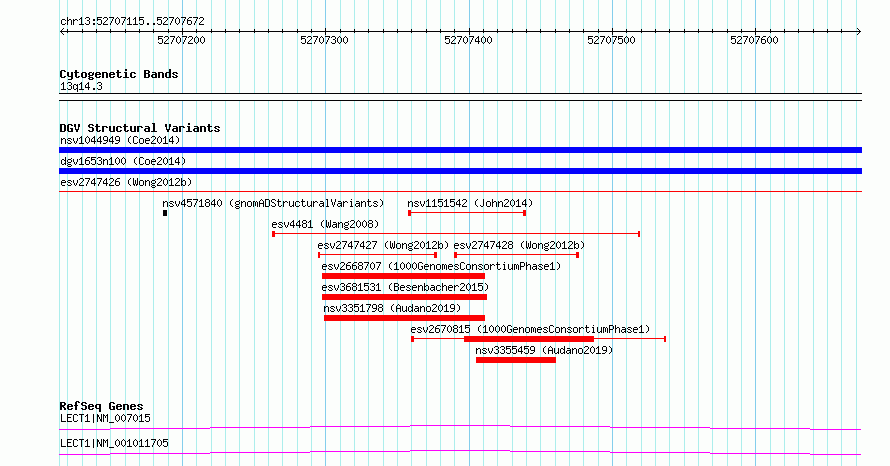Click ruler position 52707300
890x466 pixels.
325,40
